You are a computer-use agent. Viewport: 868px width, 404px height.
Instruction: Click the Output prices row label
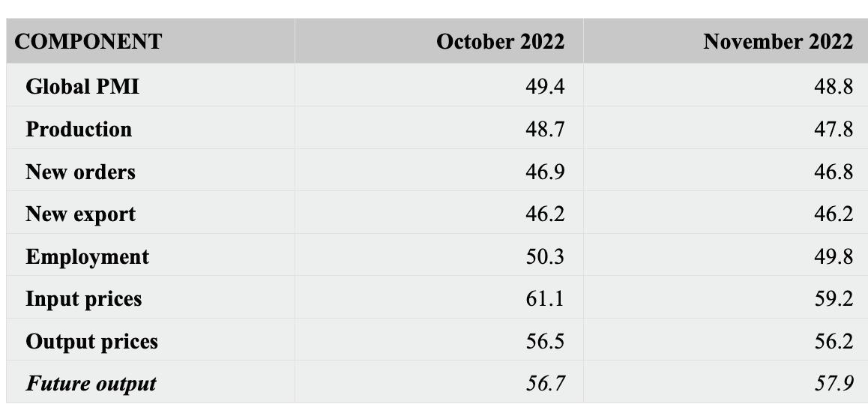[x=91, y=341]
